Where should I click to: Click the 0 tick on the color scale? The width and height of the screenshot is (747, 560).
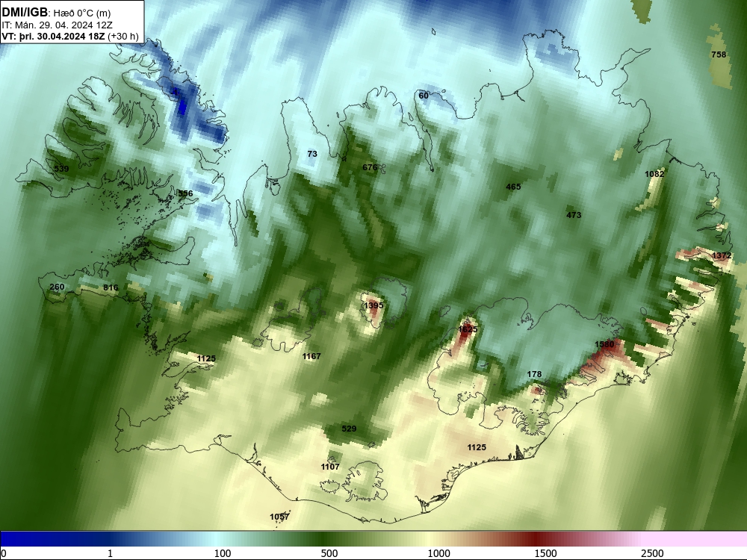pos(4,553)
